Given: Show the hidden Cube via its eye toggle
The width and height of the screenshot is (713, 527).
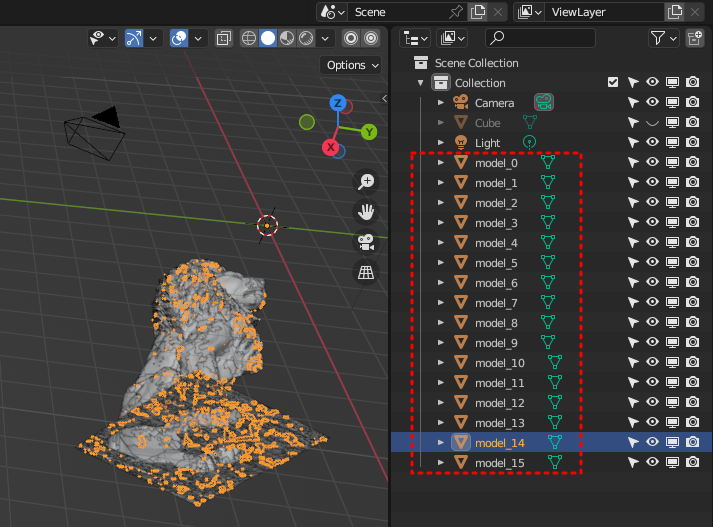Looking at the screenshot, I should tap(652, 122).
